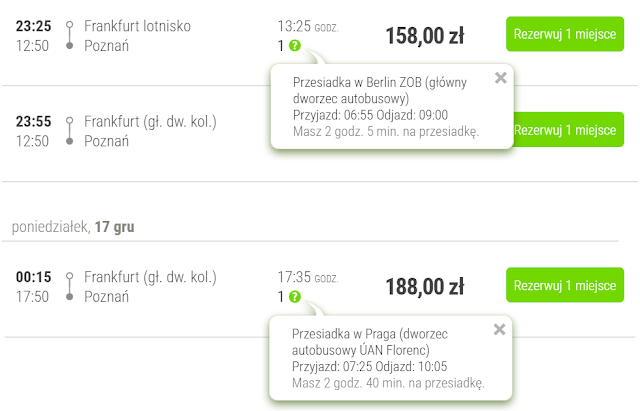Select the 158,00 zł price
Image resolution: width=640 pixels, height=411 pixels.
[x=424, y=37]
